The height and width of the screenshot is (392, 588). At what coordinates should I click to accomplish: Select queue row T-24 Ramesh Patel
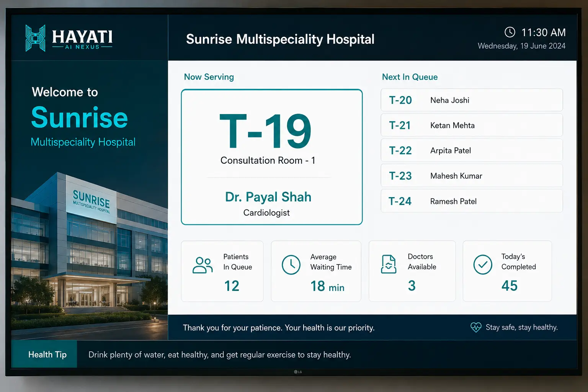pyautogui.click(x=472, y=201)
